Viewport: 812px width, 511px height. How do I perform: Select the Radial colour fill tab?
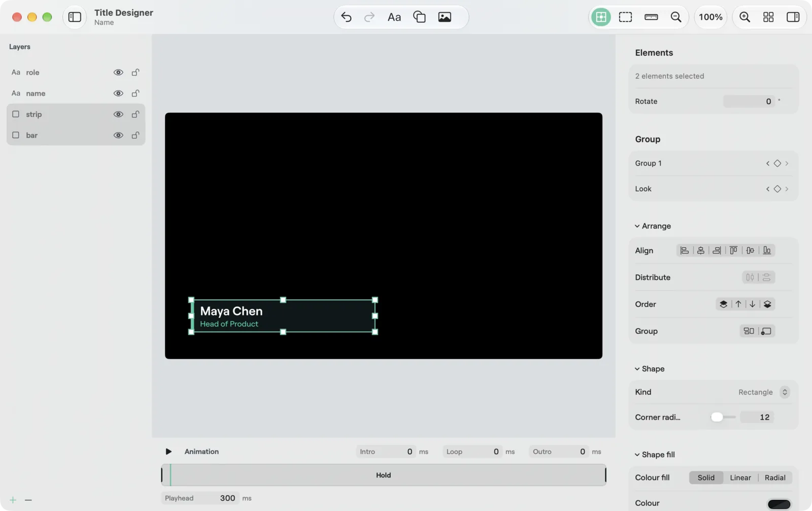pos(775,477)
